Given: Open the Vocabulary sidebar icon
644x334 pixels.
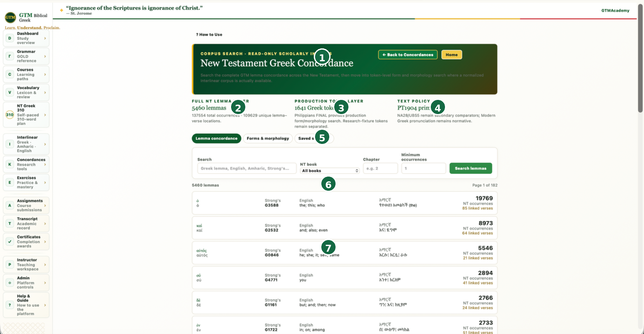Looking at the screenshot, I should point(10,92).
